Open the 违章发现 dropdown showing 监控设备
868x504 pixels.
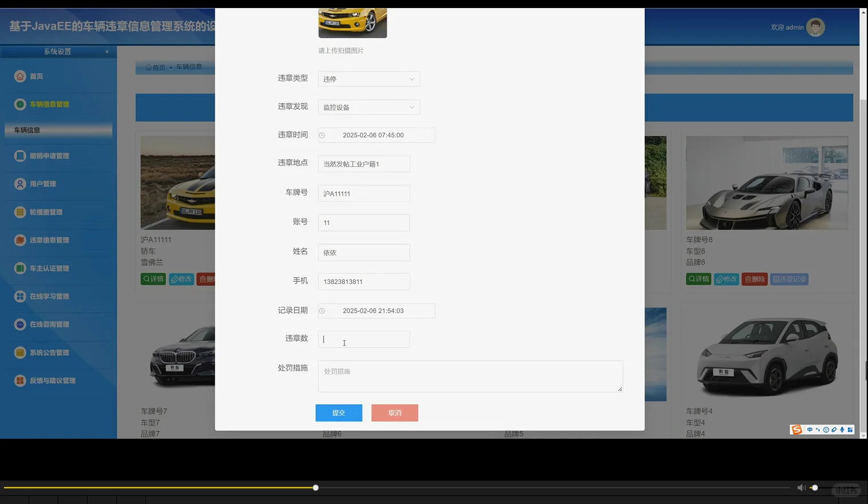pyautogui.click(x=369, y=107)
